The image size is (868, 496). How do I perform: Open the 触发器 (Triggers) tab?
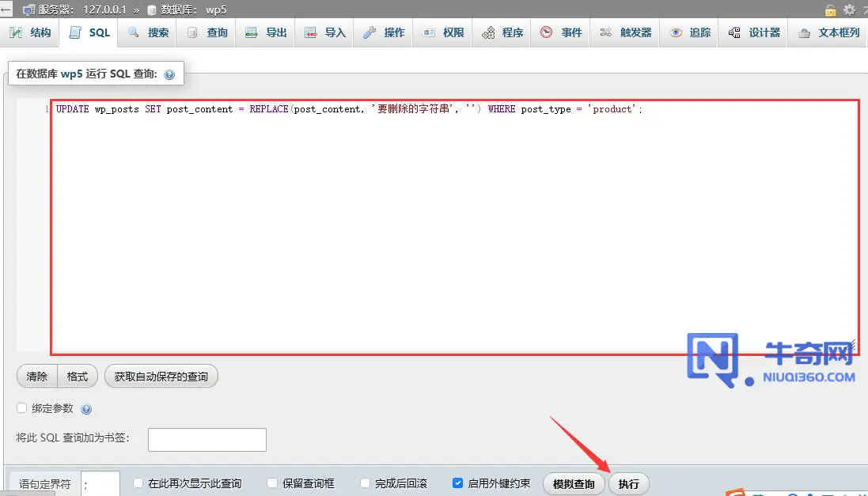pos(626,32)
